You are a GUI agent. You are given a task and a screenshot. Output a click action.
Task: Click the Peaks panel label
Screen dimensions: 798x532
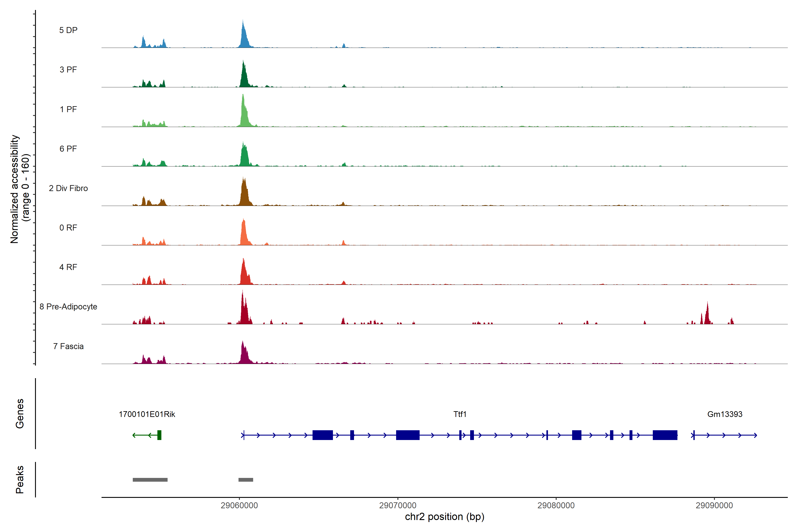[x=20, y=479]
